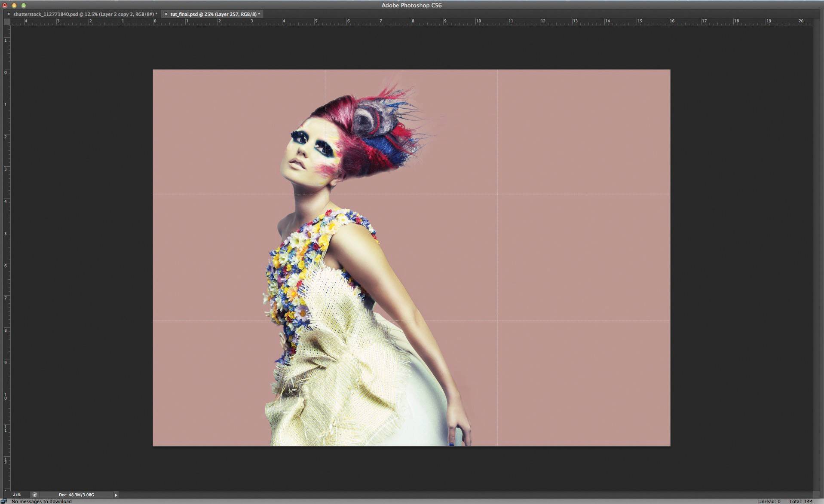Click the Doc: 48.3M/3.08G status readout
The width and height of the screenshot is (824, 504).
tap(77, 495)
